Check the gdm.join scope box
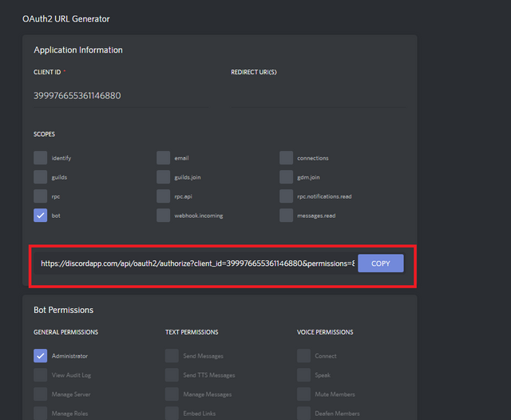The height and width of the screenshot is (420, 511). [286, 177]
